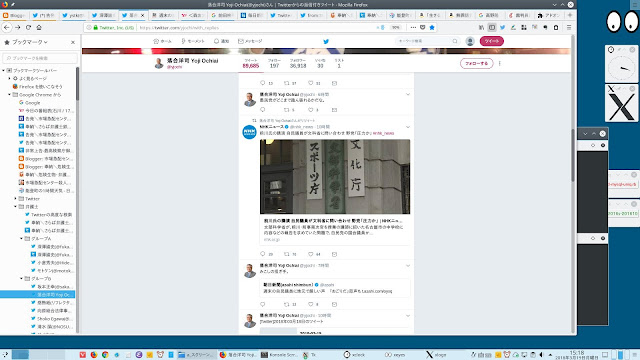Open the NHK News article photo of building signs
The width and height of the screenshot is (640, 360).
(x=335, y=176)
